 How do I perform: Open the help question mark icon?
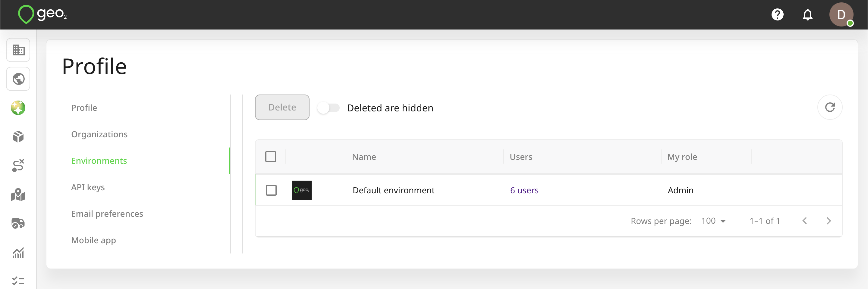pos(777,14)
